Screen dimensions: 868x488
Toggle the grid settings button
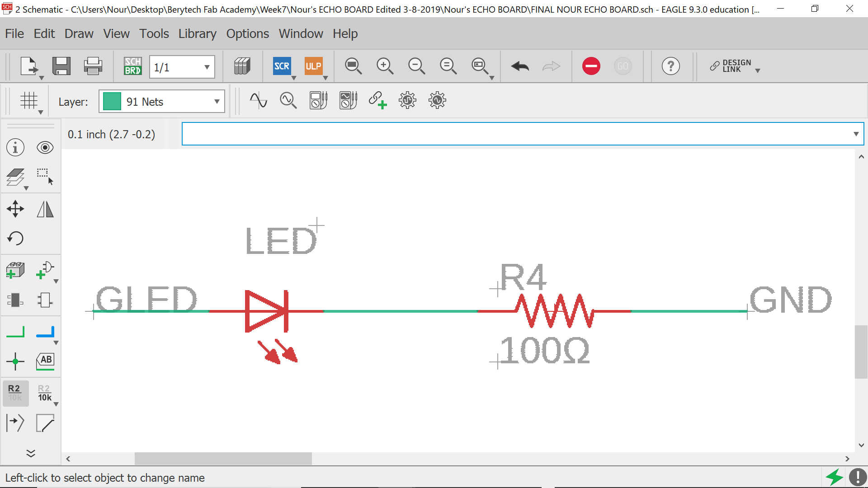(29, 101)
